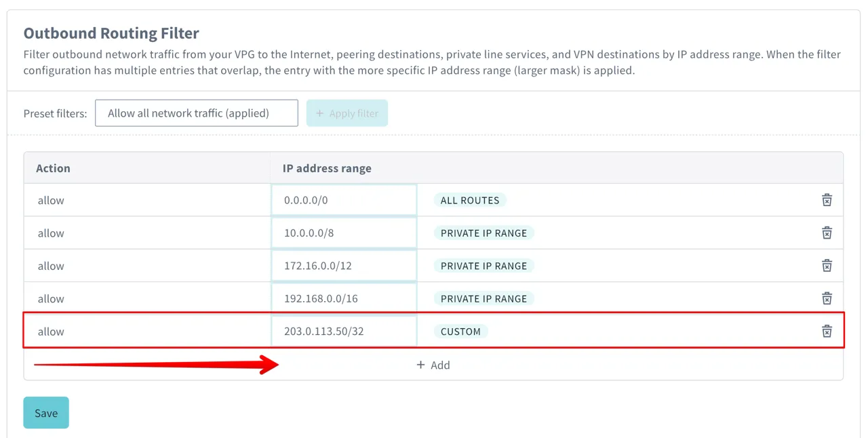Add a new routing filter entry
Image resolution: width=868 pixels, height=438 pixels.
[433, 365]
